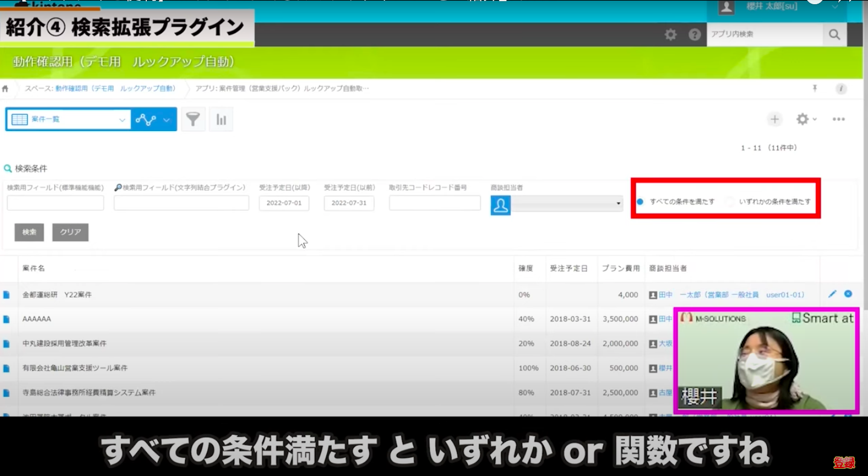Click the header settings gear icon

[670, 34]
